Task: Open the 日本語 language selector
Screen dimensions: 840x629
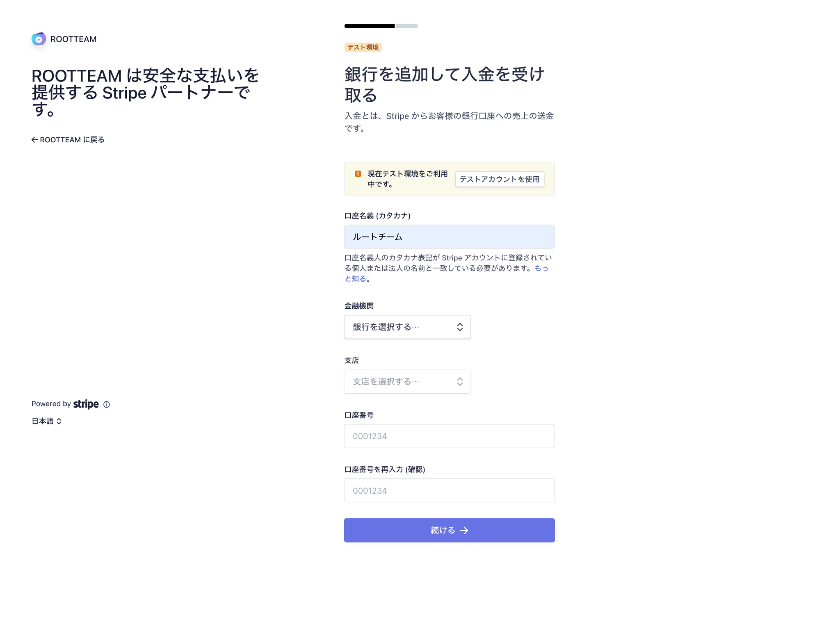Action: pos(46,421)
